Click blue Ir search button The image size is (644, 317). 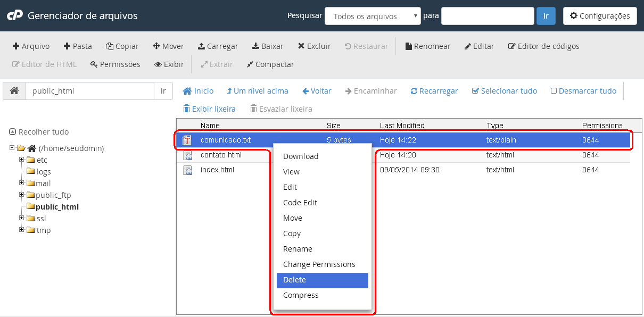click(546, 16)
